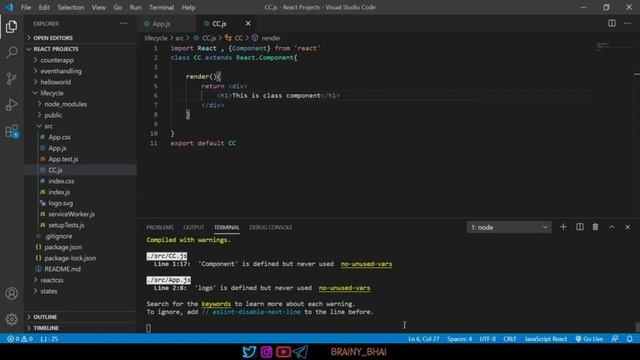Image resolution: width=640 pixels, height=360 pixels.
Task: Expand the counterapp folder
Action: pyautogui.click(x=57, y=60)
